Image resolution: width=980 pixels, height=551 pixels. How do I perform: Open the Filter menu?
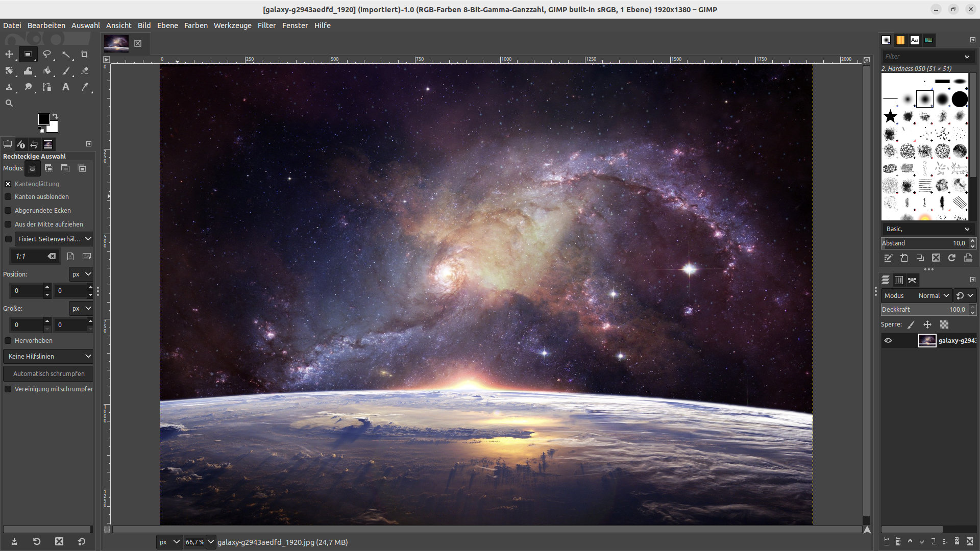tap(266, 26)
